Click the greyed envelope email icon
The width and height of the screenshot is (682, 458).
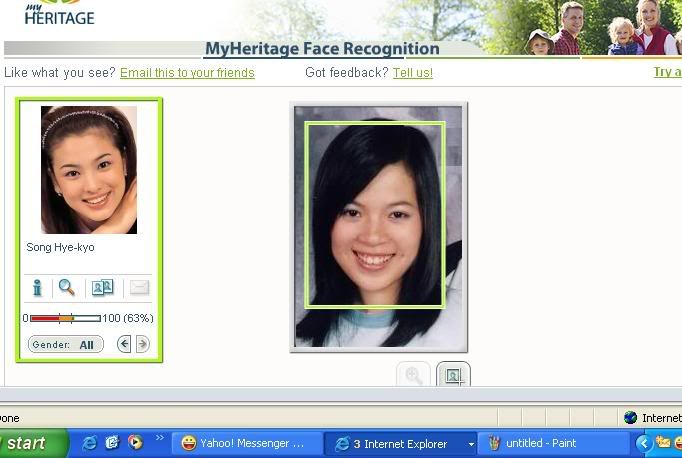tap(139, 288)
